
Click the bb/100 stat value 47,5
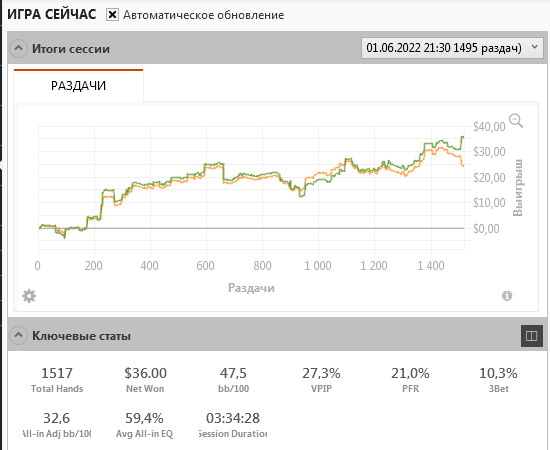point(233,373)
